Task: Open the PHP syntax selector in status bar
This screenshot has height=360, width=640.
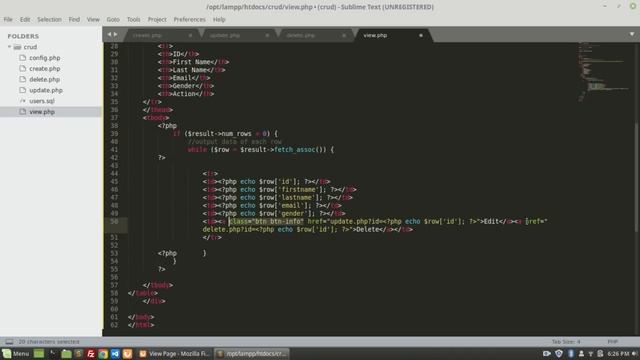Action: 612,342
